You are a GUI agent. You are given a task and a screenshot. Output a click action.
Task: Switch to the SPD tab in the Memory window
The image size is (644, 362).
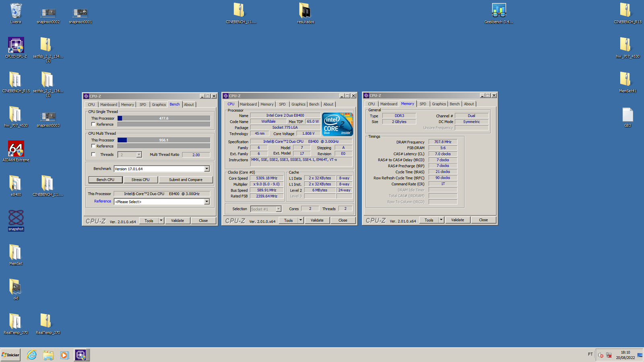click(x=423, y=104)
